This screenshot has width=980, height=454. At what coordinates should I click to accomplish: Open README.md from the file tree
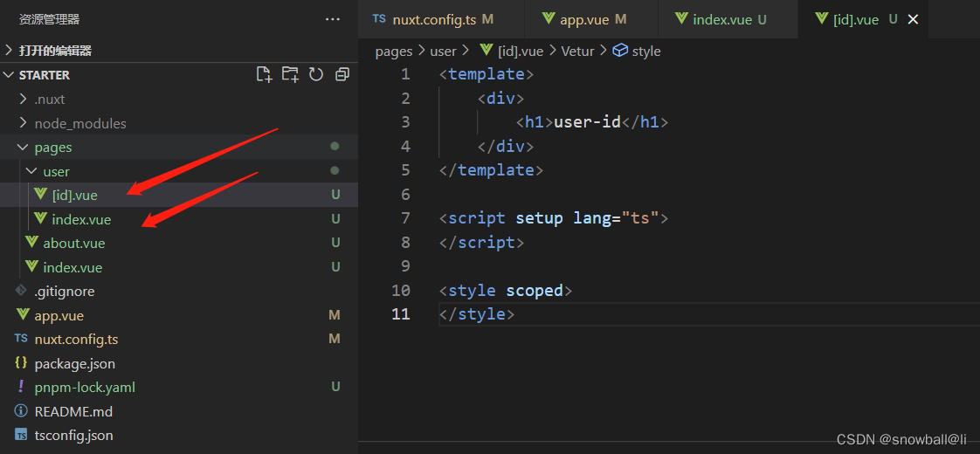(x=72, y=411)
